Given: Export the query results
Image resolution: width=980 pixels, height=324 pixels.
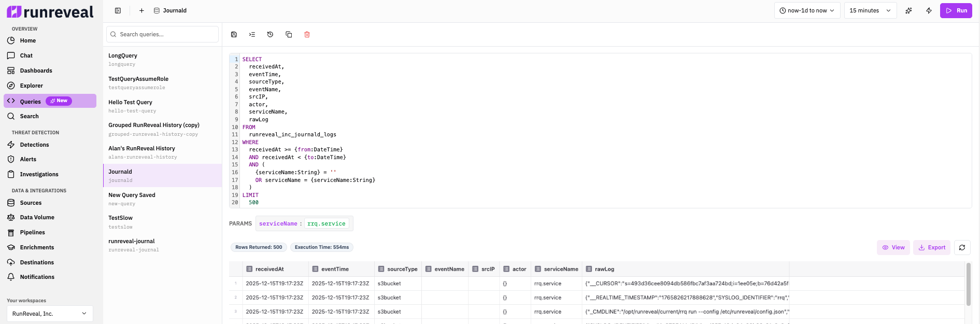Looking at the screenshot, I should click(x=932, y=247).
